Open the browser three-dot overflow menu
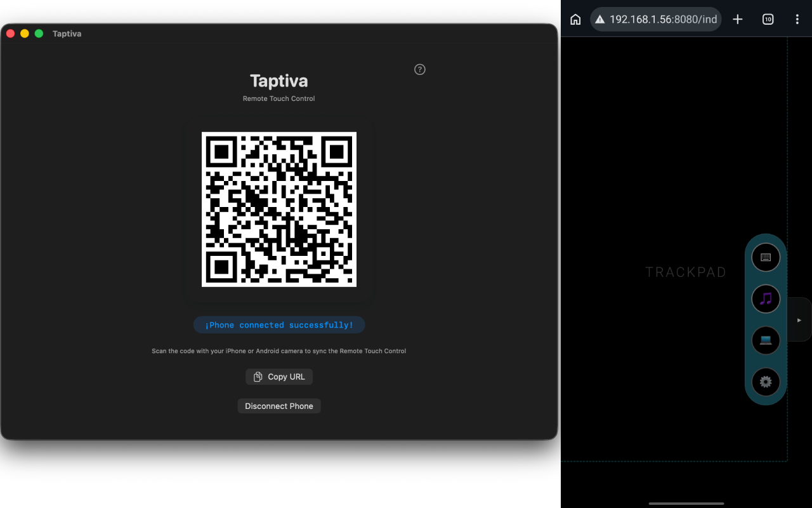812x508 pixels. click(x=797, y=19)
